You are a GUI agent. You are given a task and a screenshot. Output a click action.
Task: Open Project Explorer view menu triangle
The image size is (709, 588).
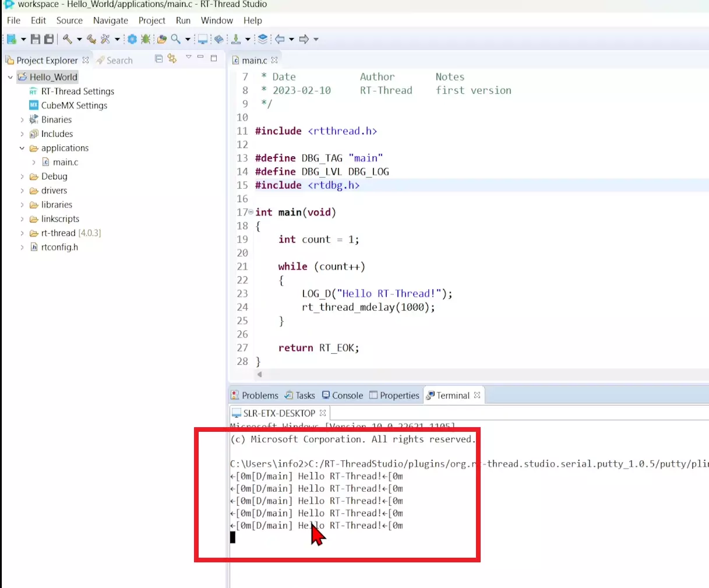tap(188, 57)
